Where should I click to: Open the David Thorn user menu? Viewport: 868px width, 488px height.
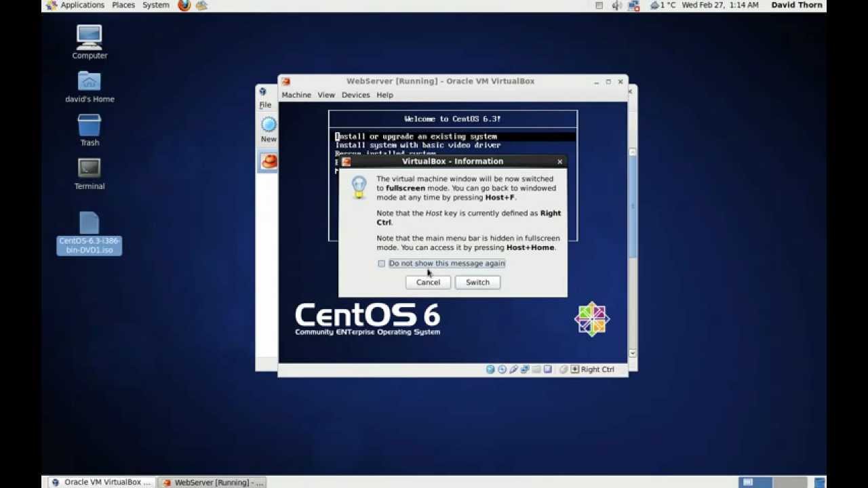click(x=796, y=5)
